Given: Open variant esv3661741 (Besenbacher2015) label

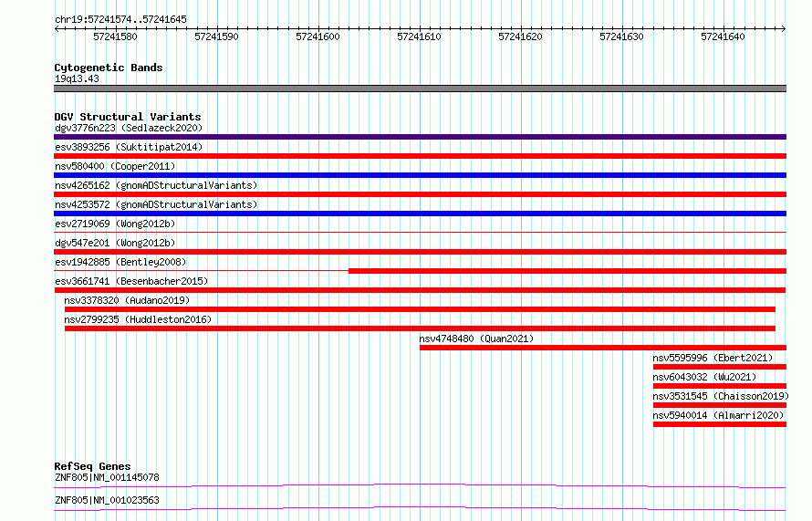Looking at the screenshot, I should 131,281.
